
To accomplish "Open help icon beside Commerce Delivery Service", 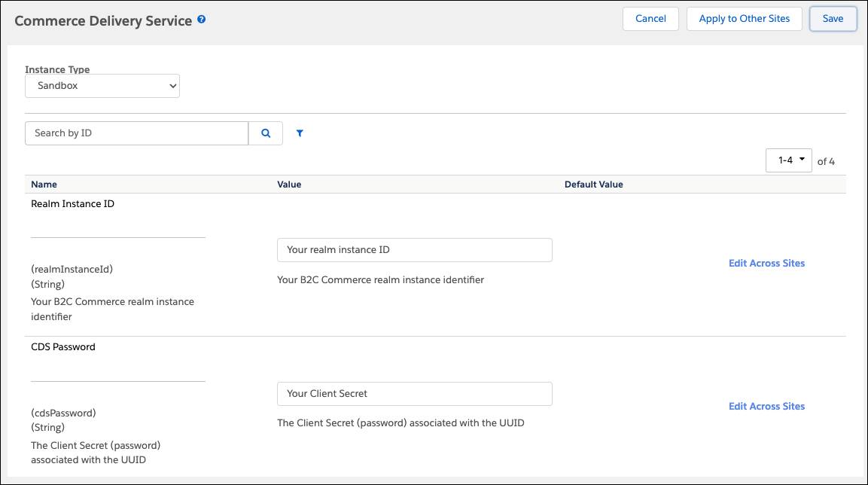I will pos(202,20).
